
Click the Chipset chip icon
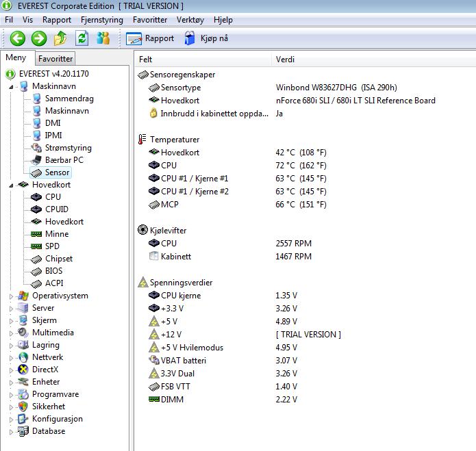pyautogui.click(x=36, y=259)
